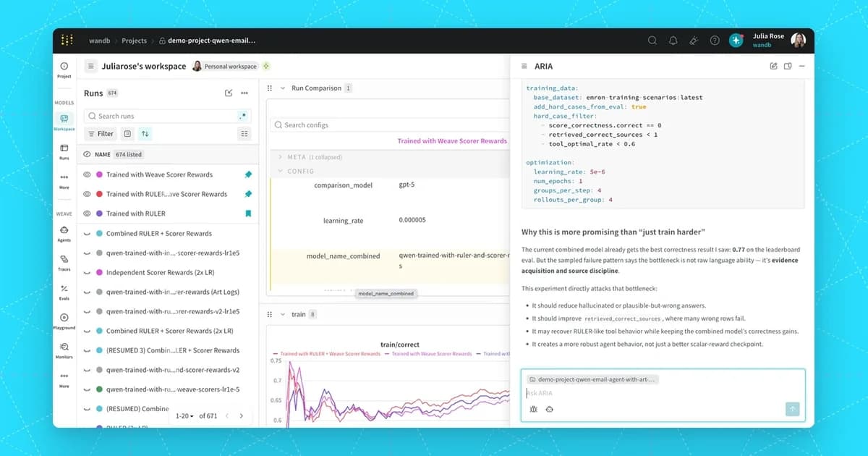Open Playground in the Weave sidebar
Image resolution: width=868 pixels, height=456 pixels.
click(x=64, y=321)
